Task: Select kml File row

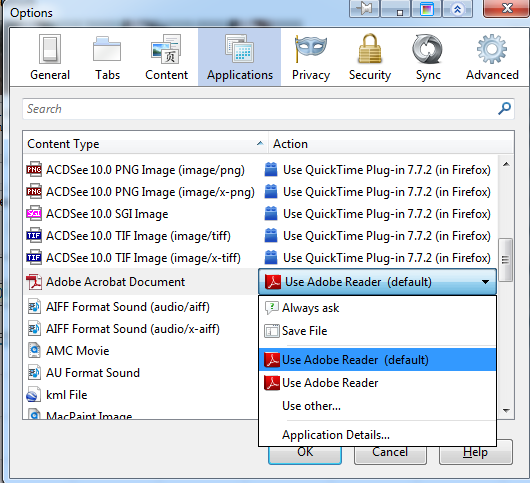Action: tap(141, 395)
